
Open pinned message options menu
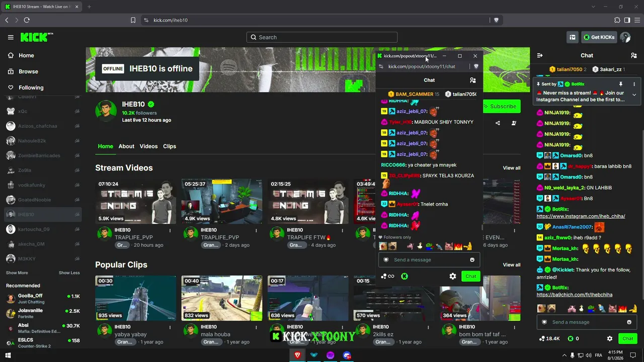(634, 84)
